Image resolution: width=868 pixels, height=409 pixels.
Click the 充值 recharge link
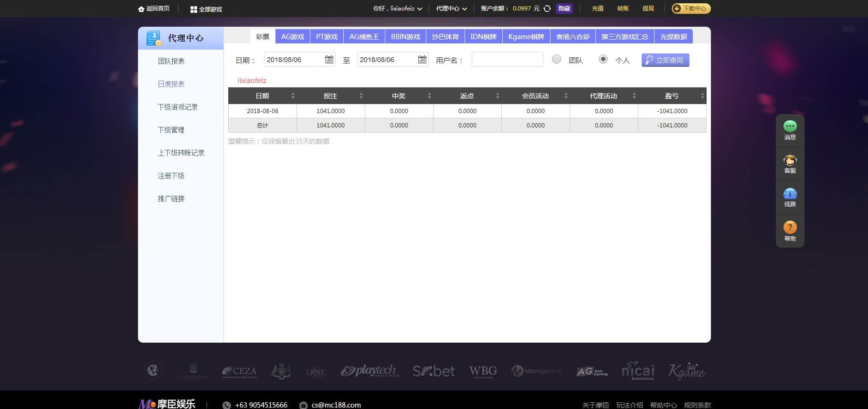coord(597,9)
